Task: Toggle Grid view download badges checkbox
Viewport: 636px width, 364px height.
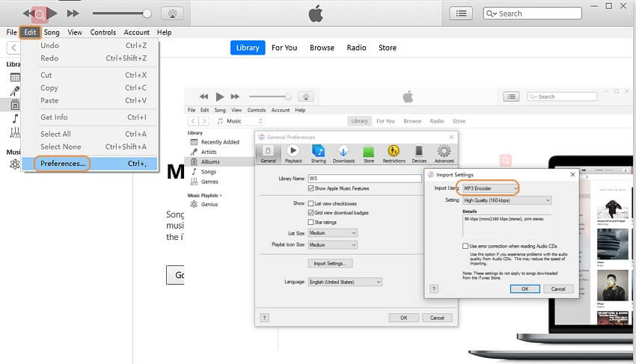Action: coord(311,213)
